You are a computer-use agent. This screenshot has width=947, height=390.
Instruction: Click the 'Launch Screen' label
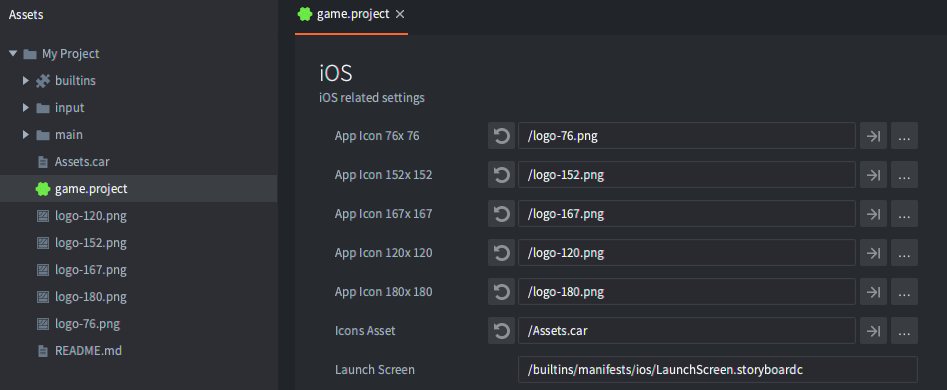(x=374, y=369)
